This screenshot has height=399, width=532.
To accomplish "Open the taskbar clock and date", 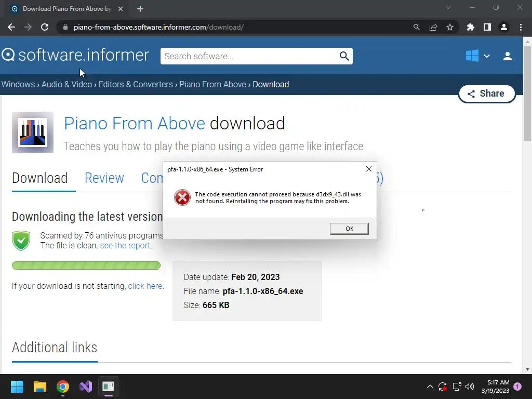I will [x=496, y=387].
